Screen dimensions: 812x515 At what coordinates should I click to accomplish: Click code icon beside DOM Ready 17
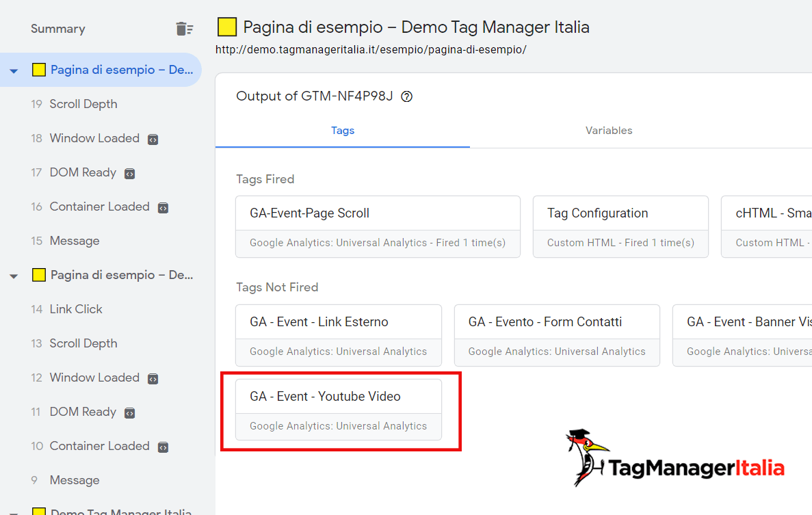(130, 174)
